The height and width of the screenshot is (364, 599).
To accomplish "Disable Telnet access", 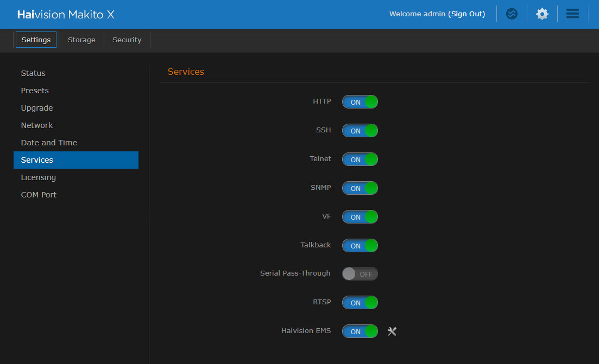I will tap(360, 159).
